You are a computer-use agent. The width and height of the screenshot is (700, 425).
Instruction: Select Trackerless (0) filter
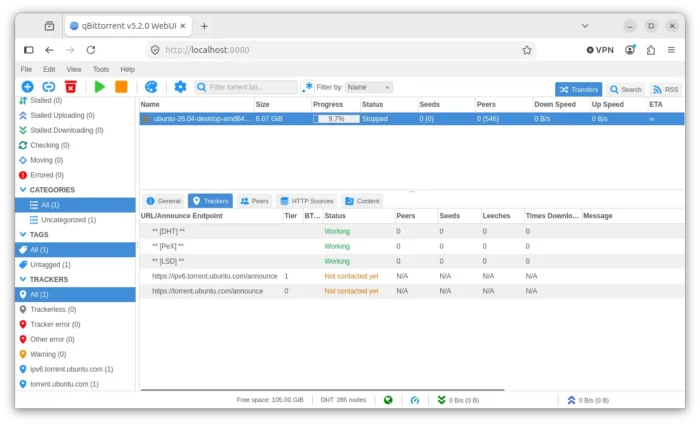click(75, 309)
